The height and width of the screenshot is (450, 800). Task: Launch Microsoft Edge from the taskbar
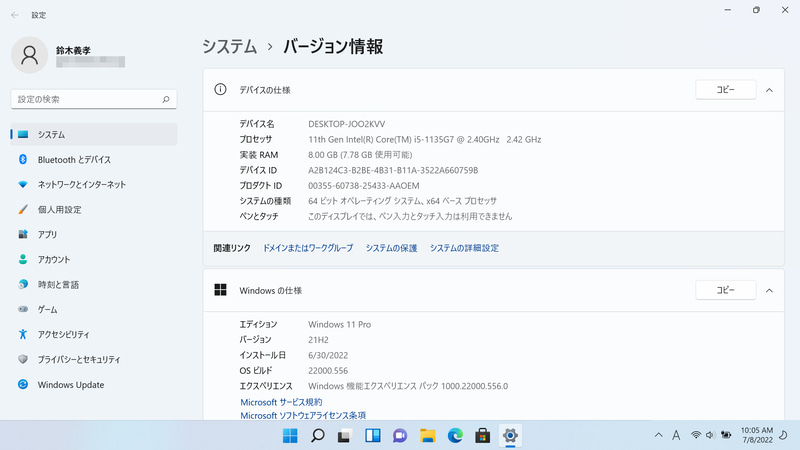455,436
